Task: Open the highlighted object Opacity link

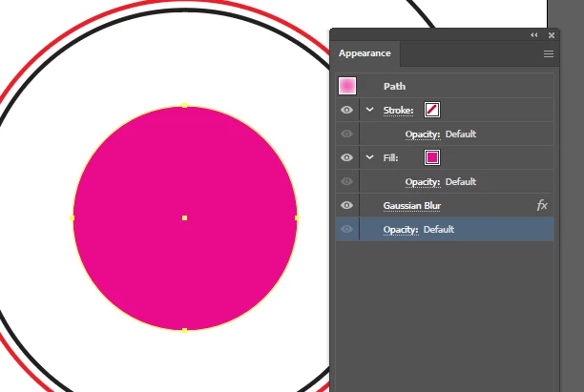Action: point(401,229)
